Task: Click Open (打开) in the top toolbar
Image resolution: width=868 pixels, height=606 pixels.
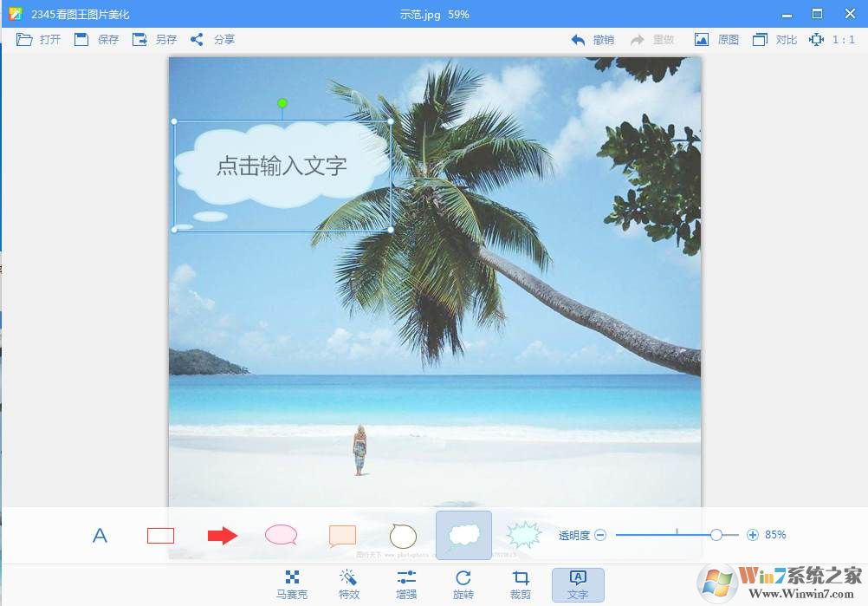Action: (x=39, y=40)
